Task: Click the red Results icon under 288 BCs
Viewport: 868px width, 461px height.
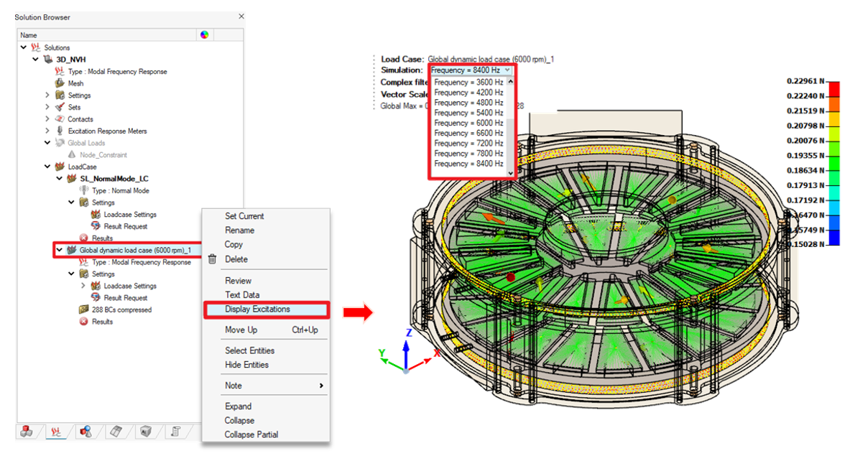Action: click(x=83, y=322)
